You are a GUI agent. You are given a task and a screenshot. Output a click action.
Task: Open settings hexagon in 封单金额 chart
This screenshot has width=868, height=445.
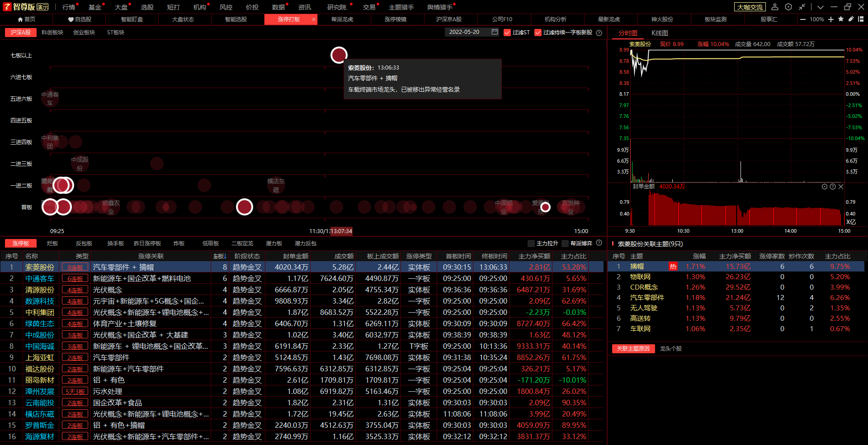point(825,187)
